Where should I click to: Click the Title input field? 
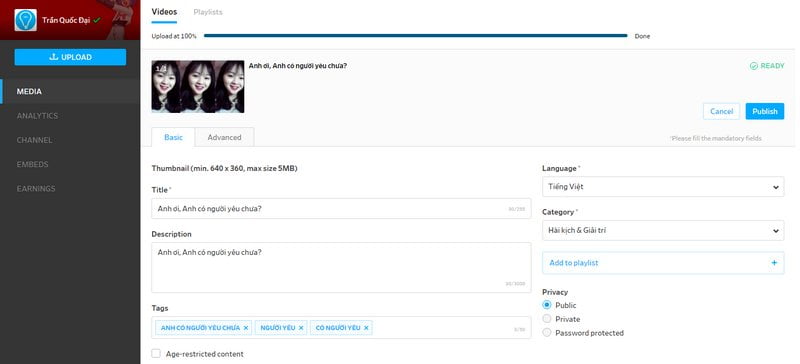tap(341, 208)
